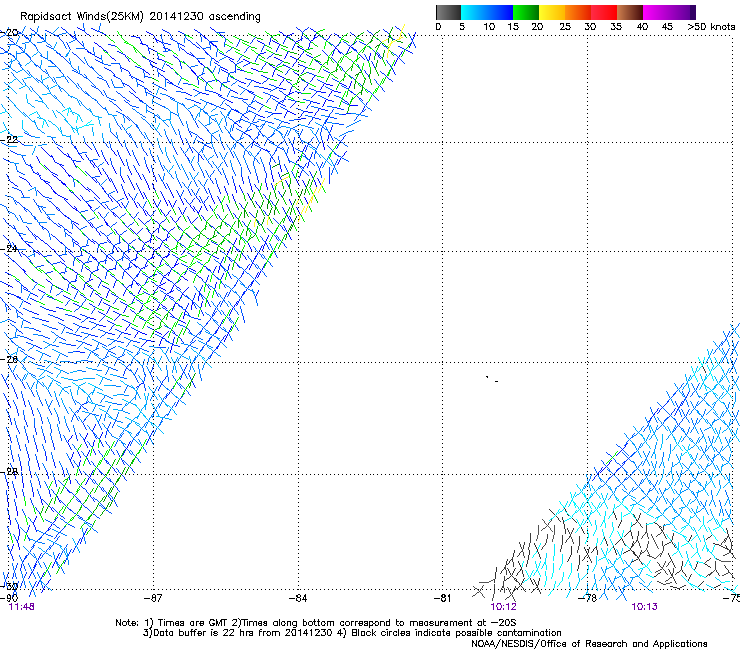This screenshot has width=740, height=650.
Task: Click the purple '10:12' swath time label
Action: click(504, 607)
